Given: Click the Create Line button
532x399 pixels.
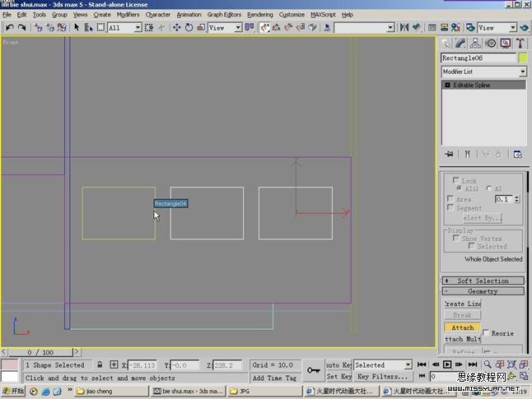Looking at the screenshot, I should click(x=463, y=304).
